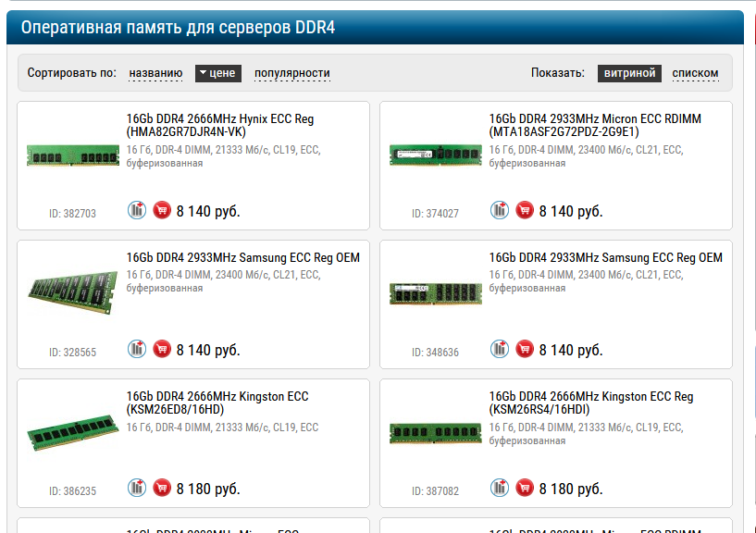Sort products by популярности
This screenshot has height=533, width=756.
click(292, 73)
